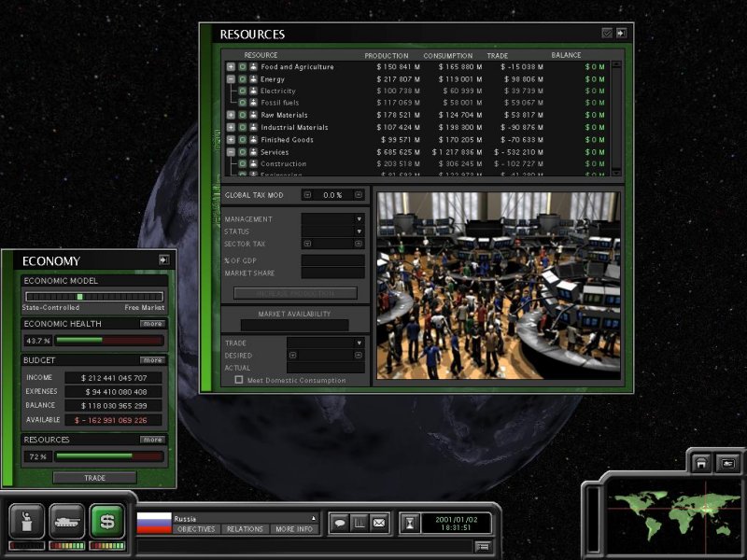
Task: Open the military sphere tank icon
Action: pos(66,521)
